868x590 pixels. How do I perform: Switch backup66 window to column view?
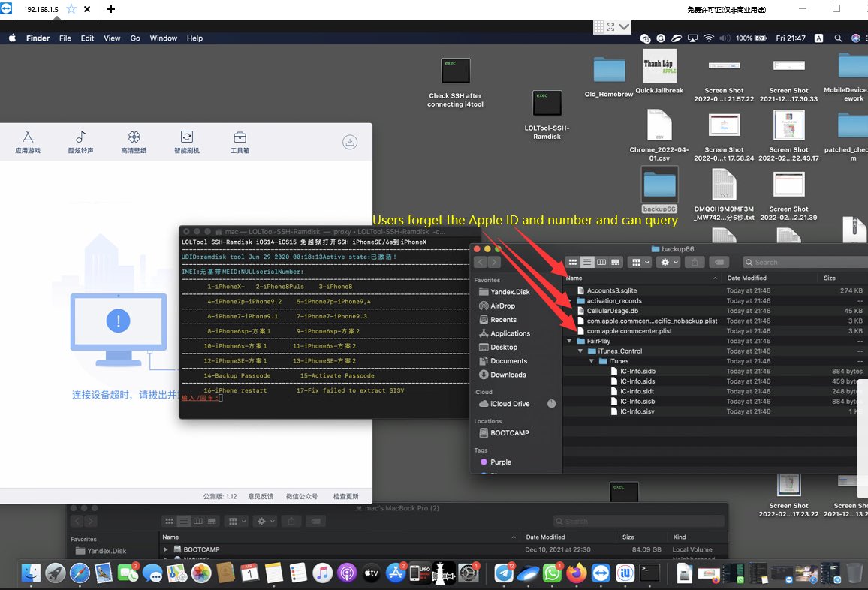click(x=601, y=262)
